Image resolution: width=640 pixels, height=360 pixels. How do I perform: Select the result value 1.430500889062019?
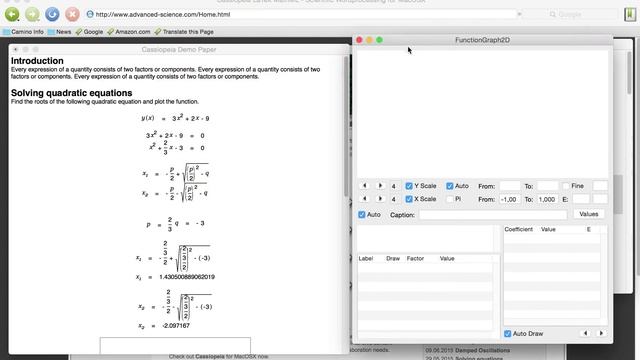[187, 277]
